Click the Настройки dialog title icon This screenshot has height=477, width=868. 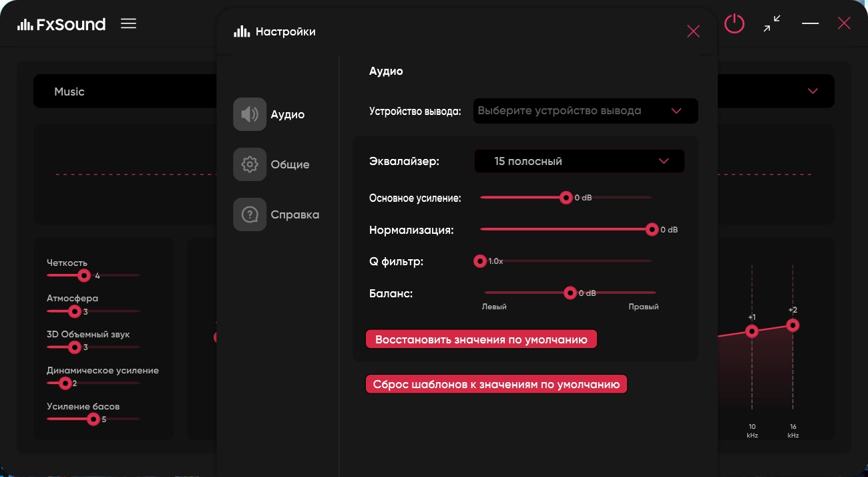242,31
